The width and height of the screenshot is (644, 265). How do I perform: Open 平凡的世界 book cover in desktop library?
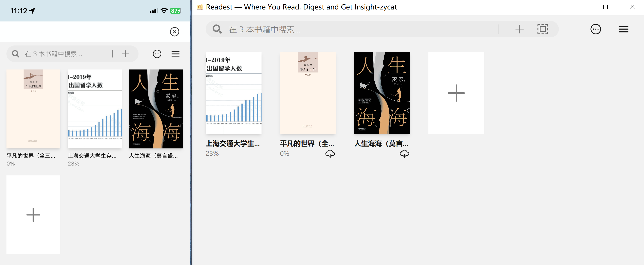point(308,93)
